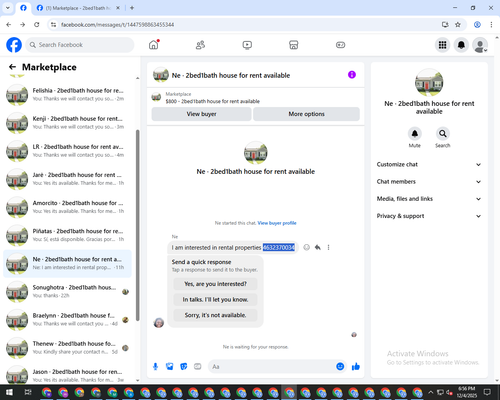The height and width of the screenshot is (400, 500).
Task: Open Kenji conversation
Action: click(x=67, y=123)
